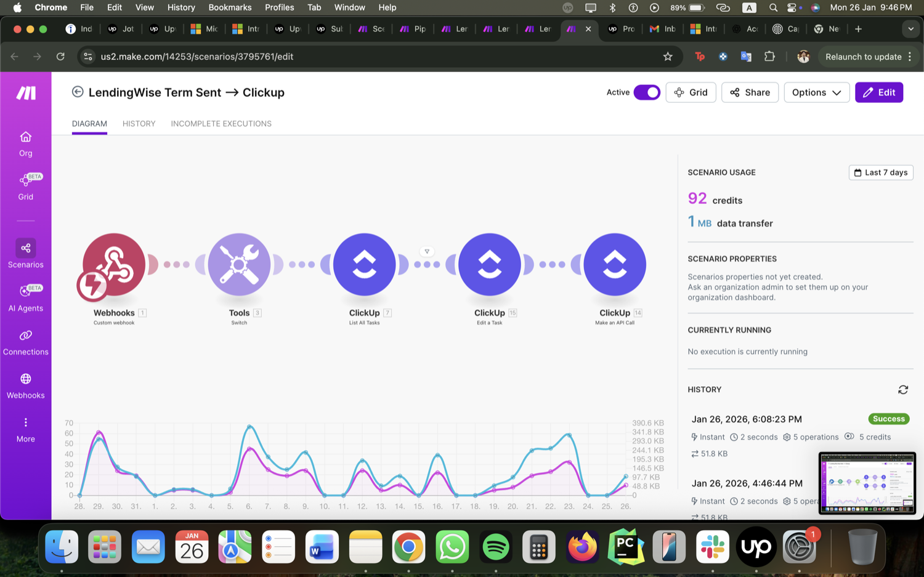924x577 pixels.
Task: Select the ClickUp Edit a Task module
Action: tap(490, 265)
